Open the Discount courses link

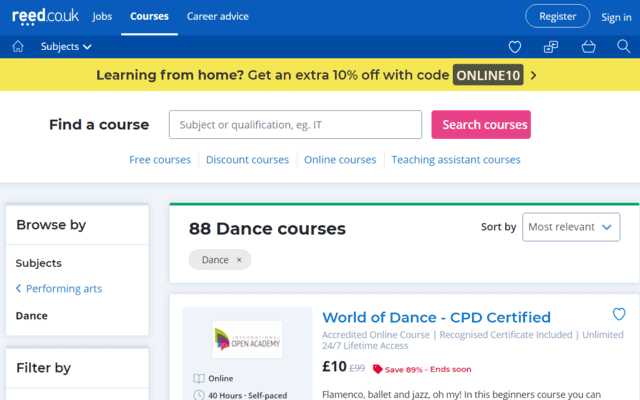247,160
